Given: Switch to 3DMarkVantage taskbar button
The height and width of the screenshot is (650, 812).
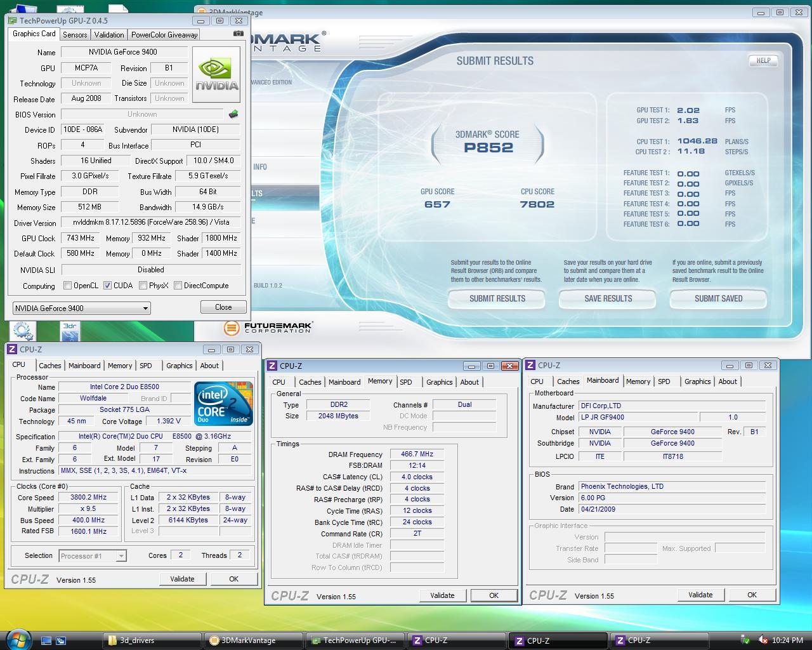Looking at the screenshot, I should (254, 640).
